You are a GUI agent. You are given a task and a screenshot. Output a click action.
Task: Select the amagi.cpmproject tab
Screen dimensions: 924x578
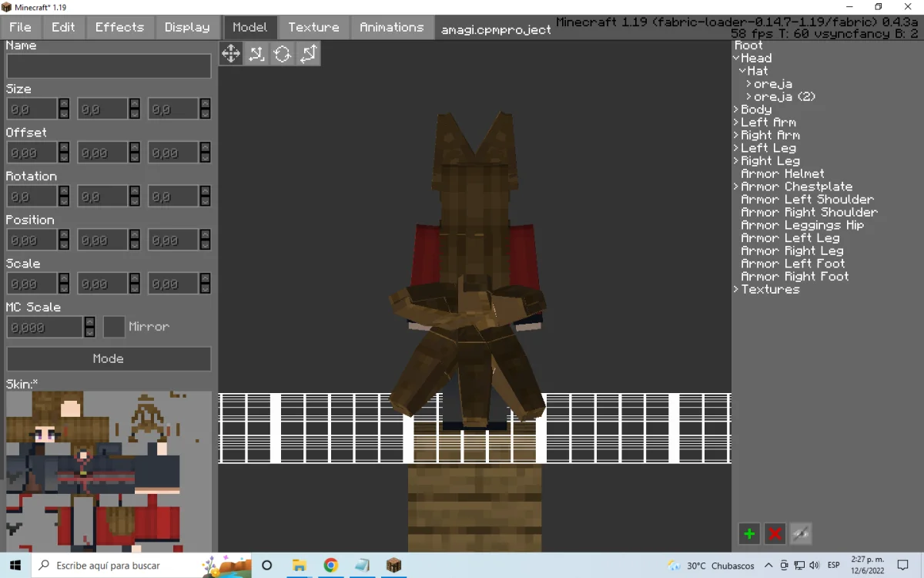point(496,29)
